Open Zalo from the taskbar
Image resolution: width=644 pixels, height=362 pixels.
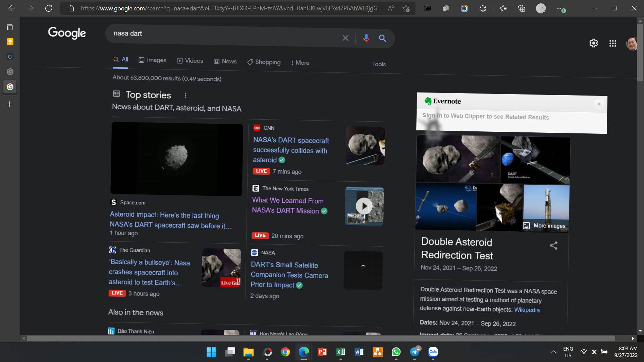433,352
